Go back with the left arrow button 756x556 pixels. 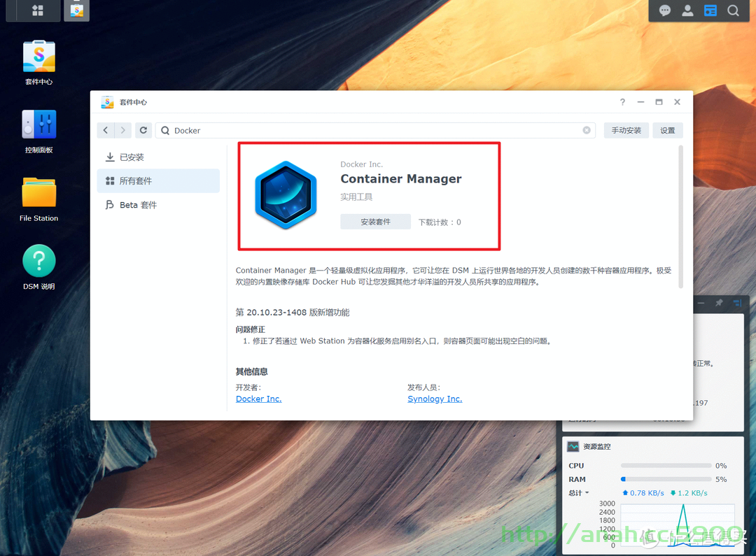[x=106, y=130]
